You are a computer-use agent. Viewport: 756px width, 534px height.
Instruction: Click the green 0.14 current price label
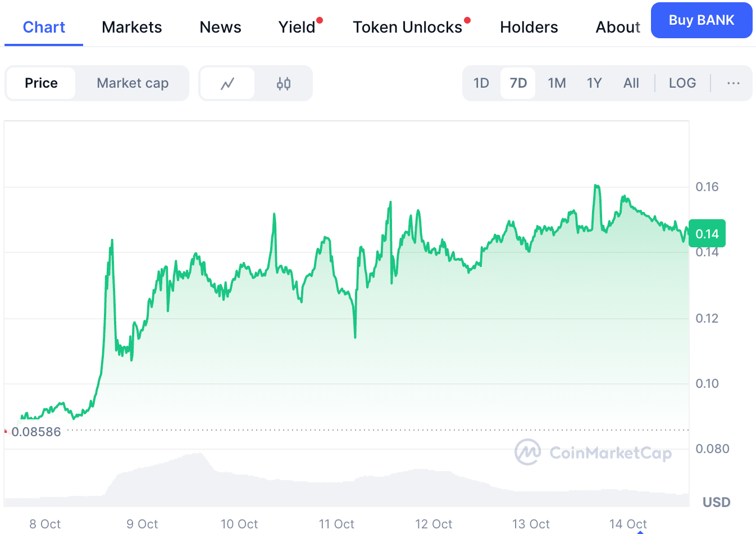point(707,234)
